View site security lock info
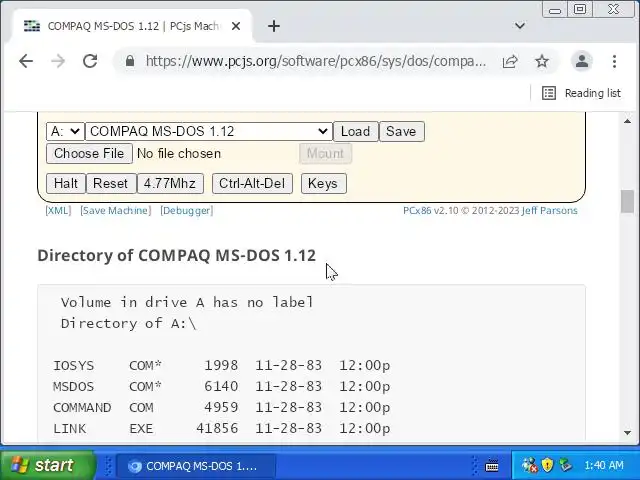The image size is (640, 480). tap(130, 61)
